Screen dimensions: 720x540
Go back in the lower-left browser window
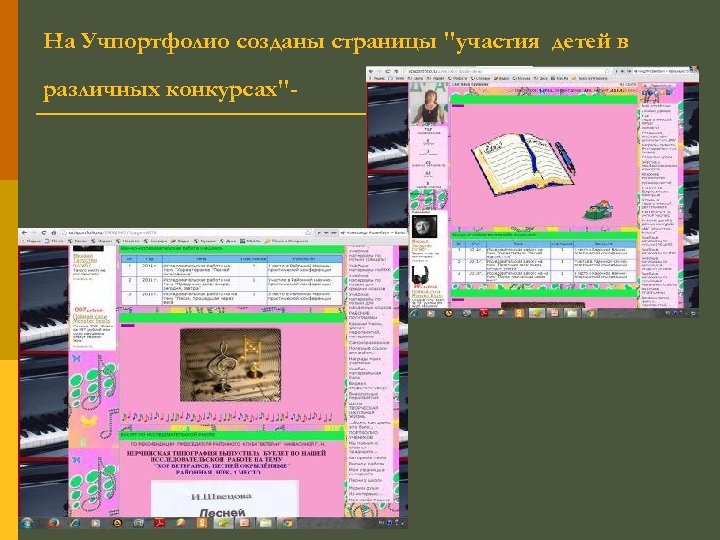pos(24,233)
